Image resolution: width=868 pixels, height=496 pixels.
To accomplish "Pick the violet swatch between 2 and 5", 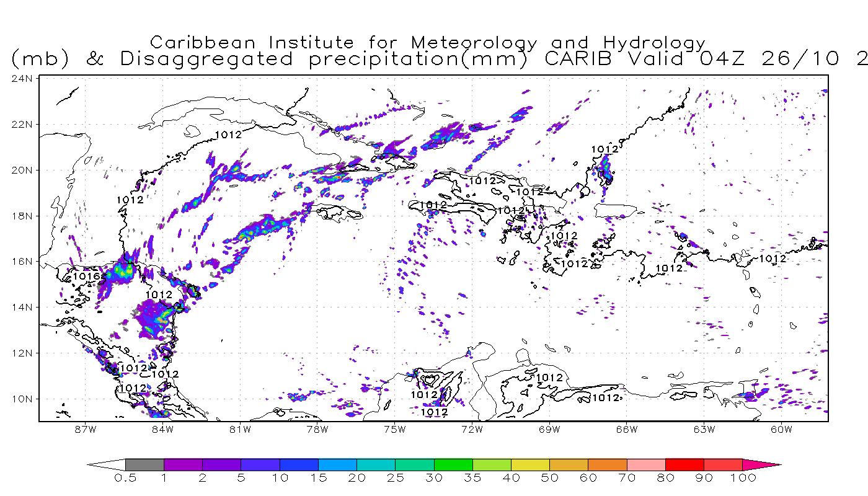I will (221, 464).
